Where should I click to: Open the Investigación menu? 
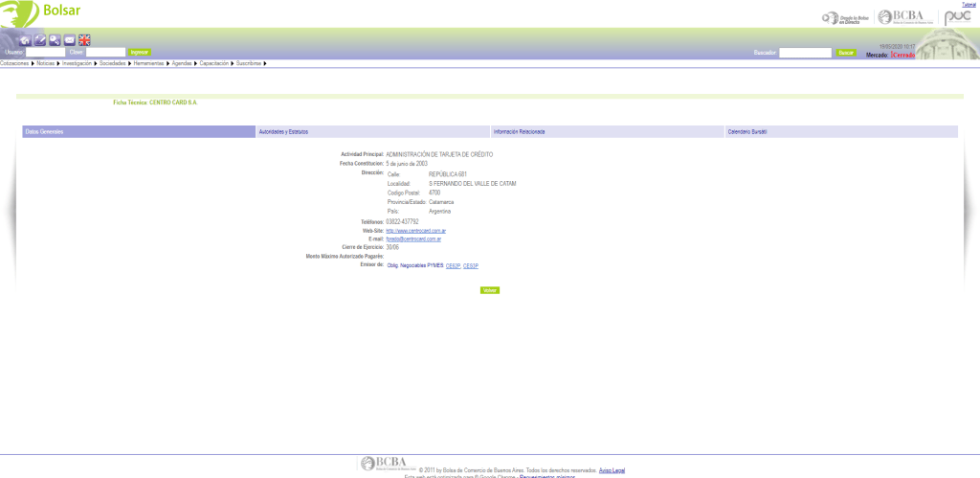coord(78,63)
